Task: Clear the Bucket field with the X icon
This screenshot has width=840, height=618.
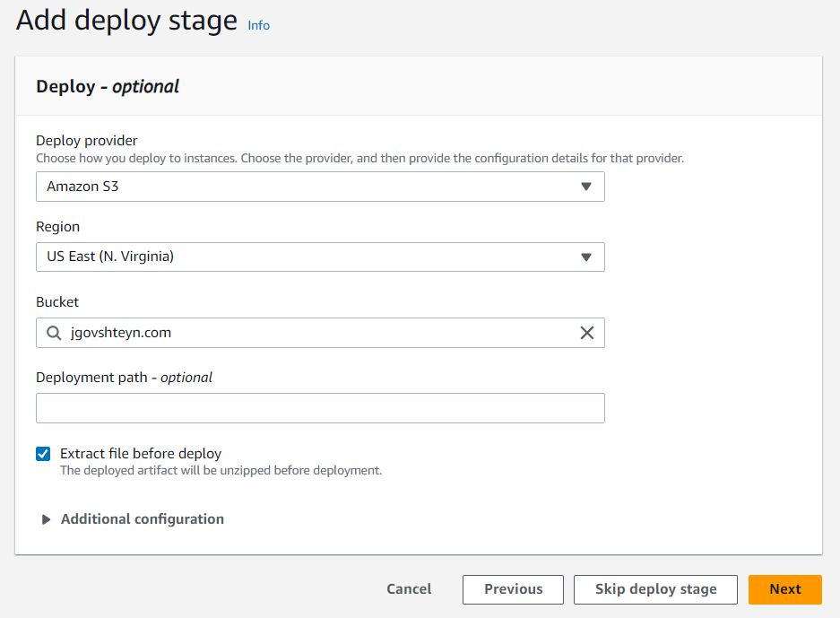Action: 587,333
